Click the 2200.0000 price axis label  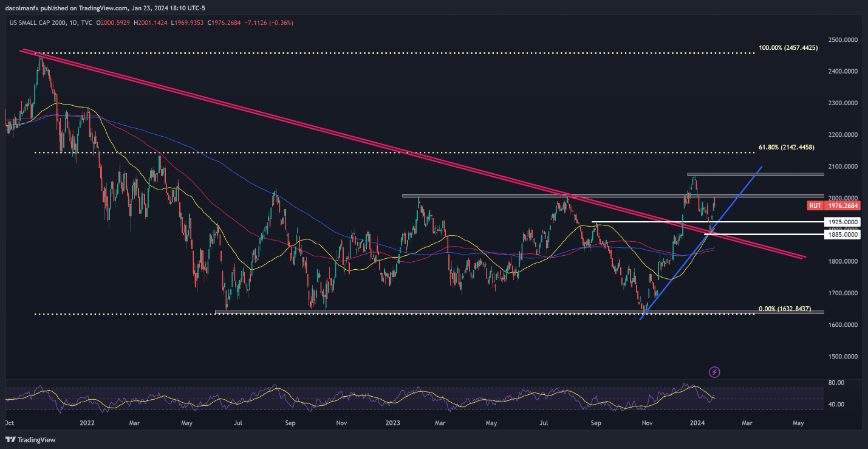(844, 135)
